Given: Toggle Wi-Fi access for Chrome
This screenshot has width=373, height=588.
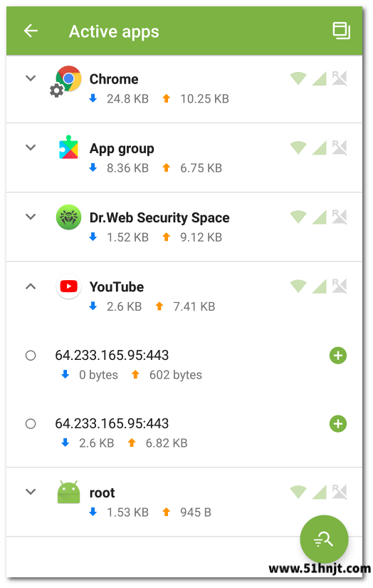Looking at the screenshot, I should pos(298,78).
